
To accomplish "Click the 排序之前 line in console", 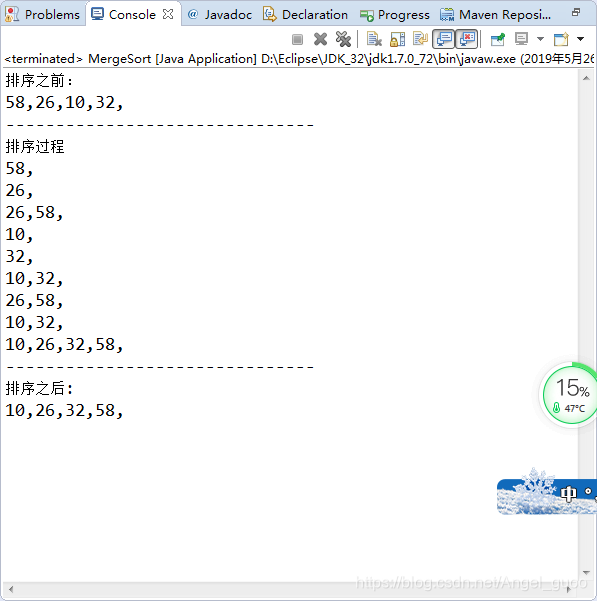I will coord(39,81).
